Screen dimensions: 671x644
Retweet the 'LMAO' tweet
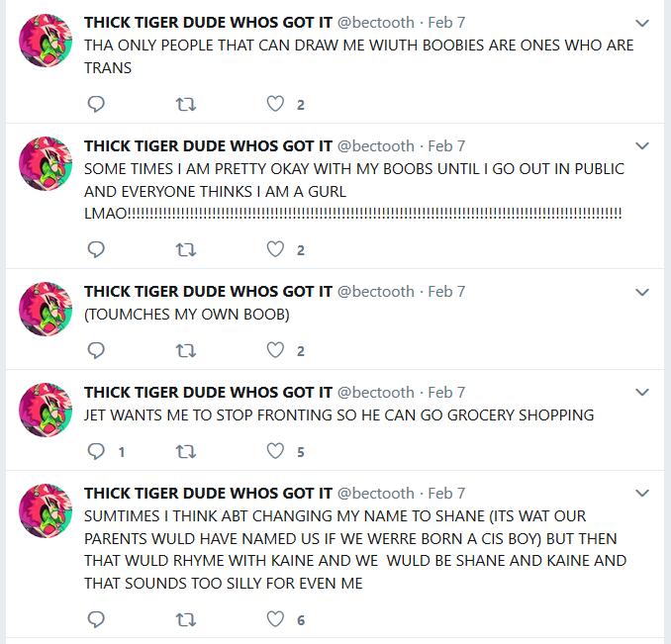[186, 249]
